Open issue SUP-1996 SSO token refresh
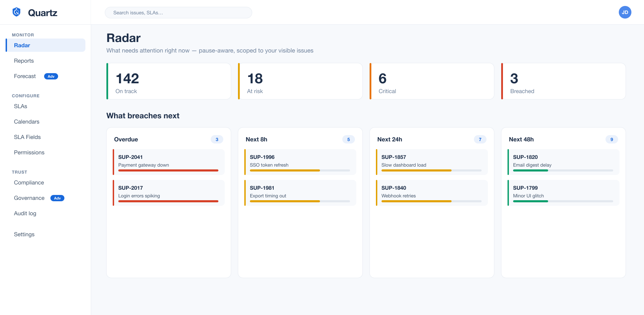 click(x=300, y=162)
